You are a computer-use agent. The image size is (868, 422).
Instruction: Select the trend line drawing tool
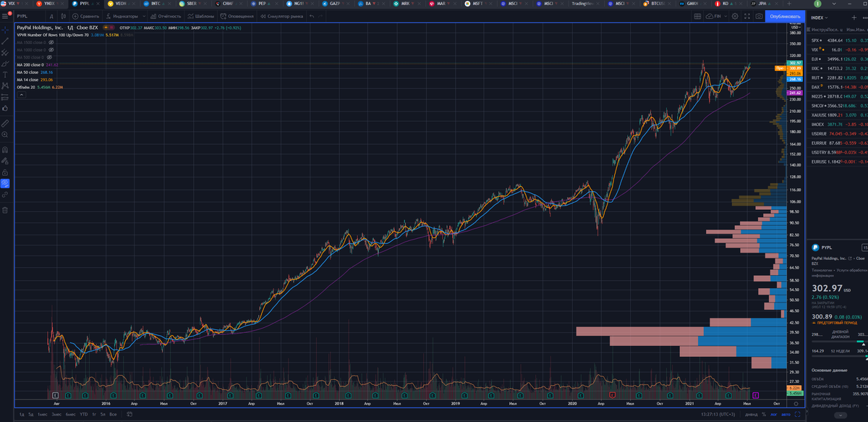(5, 41)
